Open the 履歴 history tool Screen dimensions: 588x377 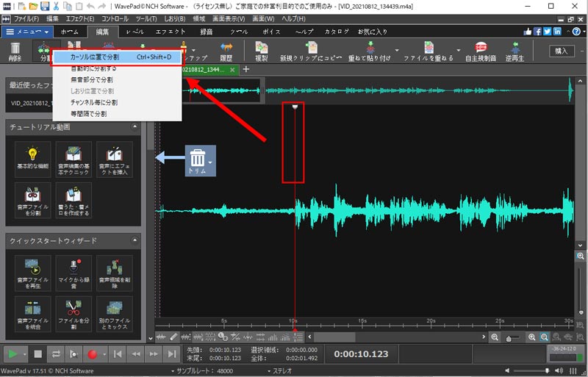click(x=226, y=51)
